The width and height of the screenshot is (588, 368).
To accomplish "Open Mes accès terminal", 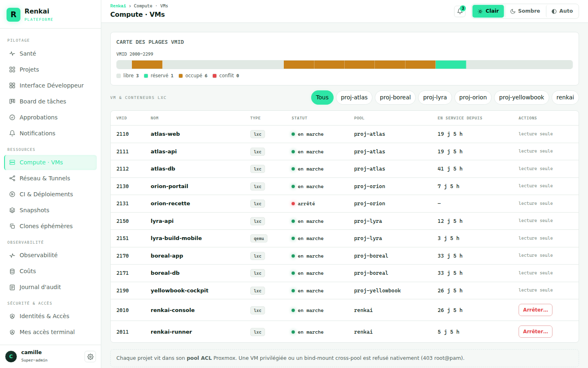I will (51, 332).
